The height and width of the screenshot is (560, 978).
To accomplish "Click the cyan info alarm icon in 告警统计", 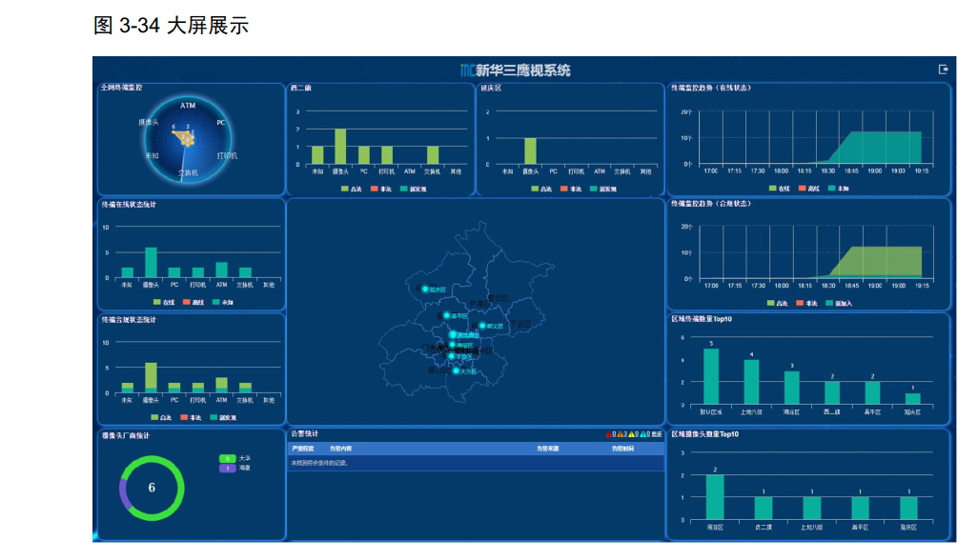I will tap(643, 434).
